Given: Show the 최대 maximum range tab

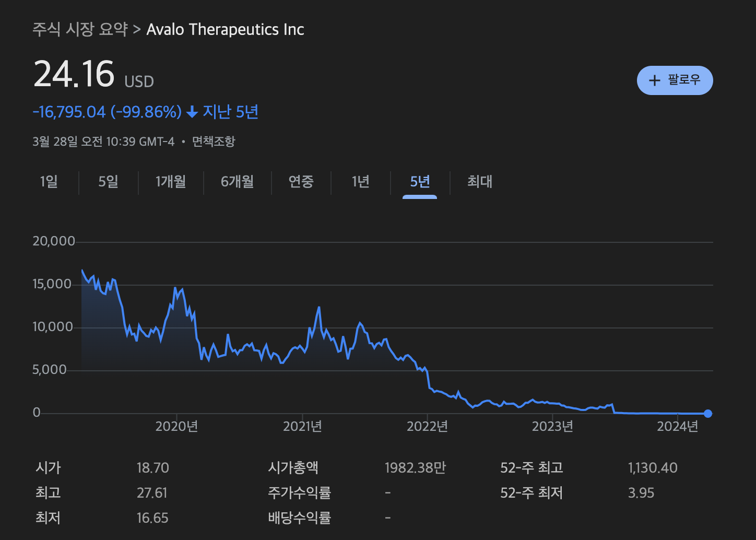Looking at the screenshot, I should click(480, 182).
